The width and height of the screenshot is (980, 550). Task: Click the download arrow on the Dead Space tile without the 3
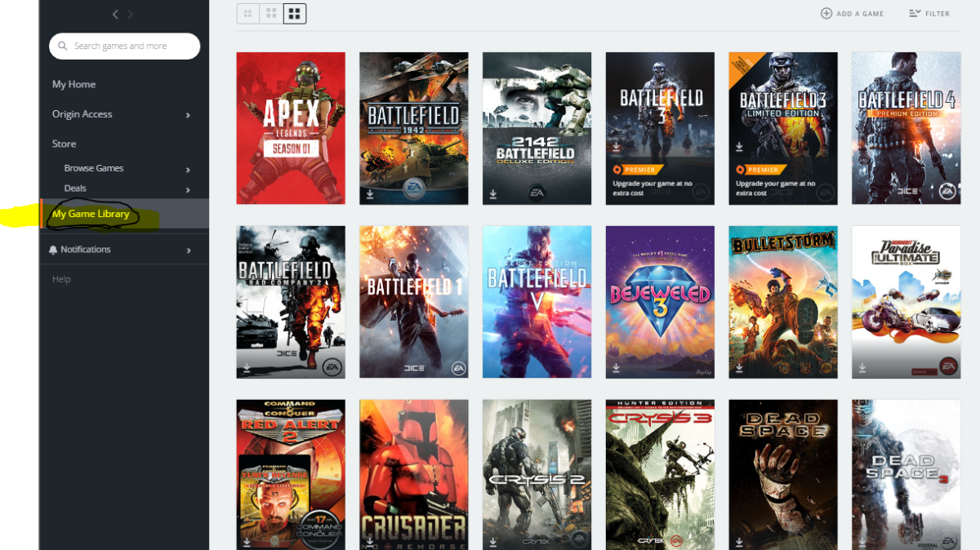point(739,541)
